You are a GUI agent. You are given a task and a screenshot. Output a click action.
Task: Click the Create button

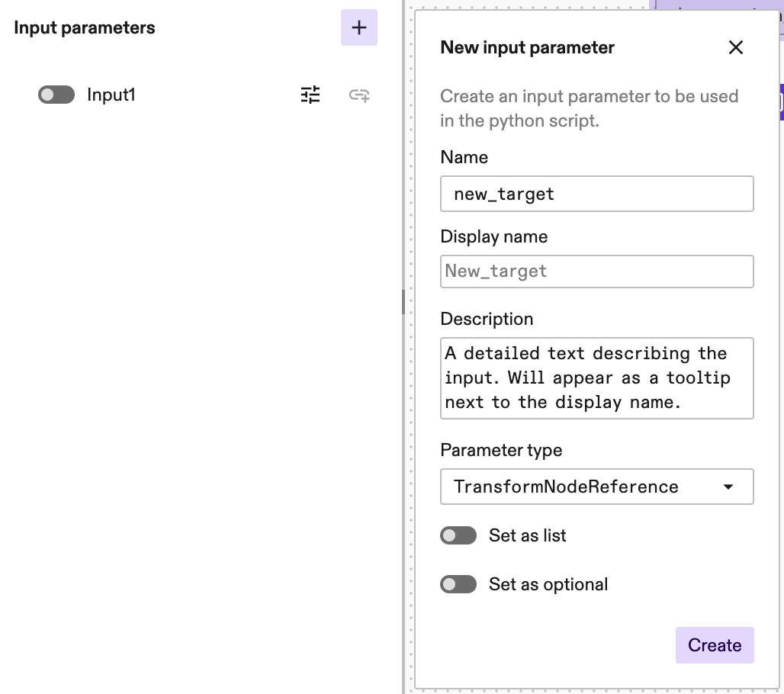[x=715, y=644]
